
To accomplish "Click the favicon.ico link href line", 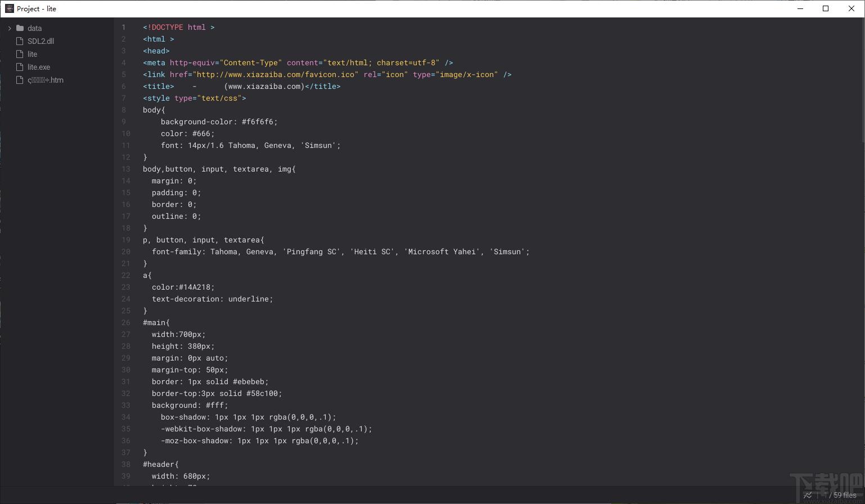I will pyautogui.click(x=327, y=74).
